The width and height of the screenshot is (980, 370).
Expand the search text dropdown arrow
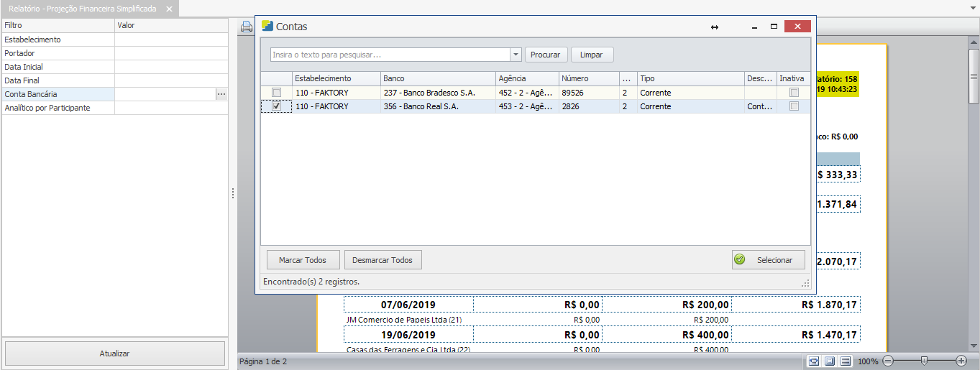(516, 55)
